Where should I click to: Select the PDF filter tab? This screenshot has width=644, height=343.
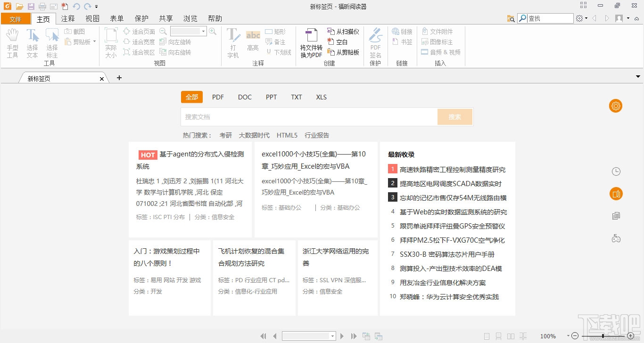pos(218,97)
